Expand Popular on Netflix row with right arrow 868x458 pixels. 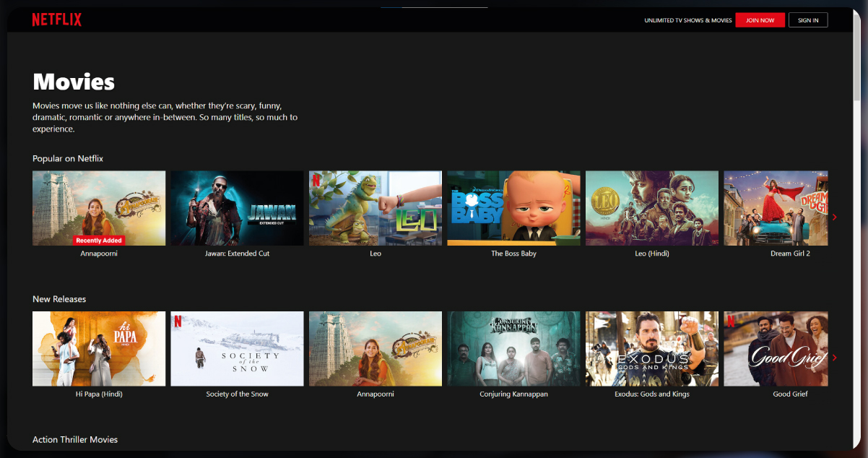[835, 217]
